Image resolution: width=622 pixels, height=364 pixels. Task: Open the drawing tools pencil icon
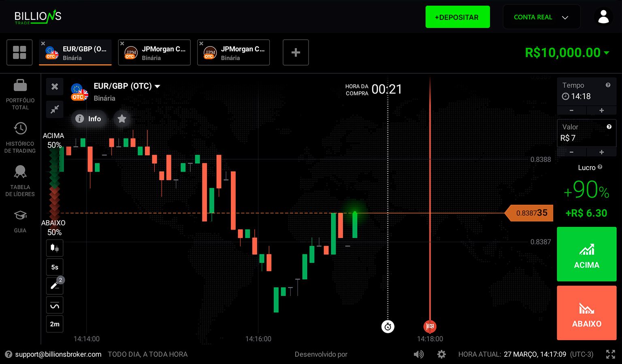coord(55,286)
